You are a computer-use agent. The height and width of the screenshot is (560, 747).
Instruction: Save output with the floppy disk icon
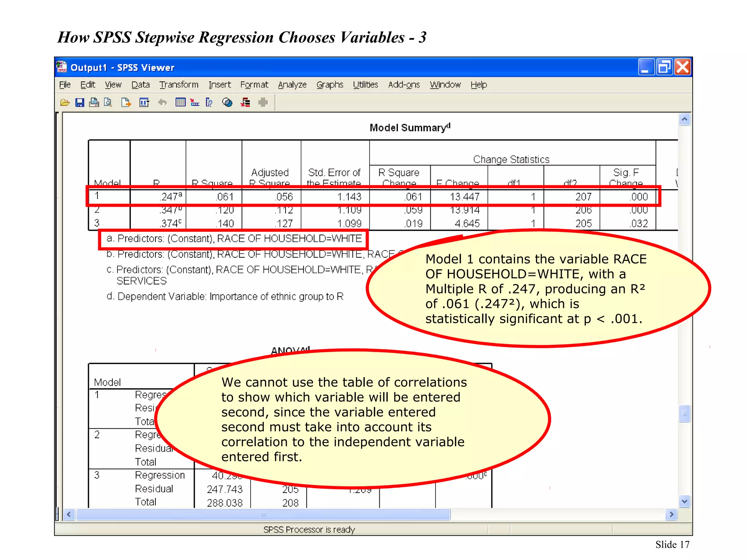pos(80,103)
